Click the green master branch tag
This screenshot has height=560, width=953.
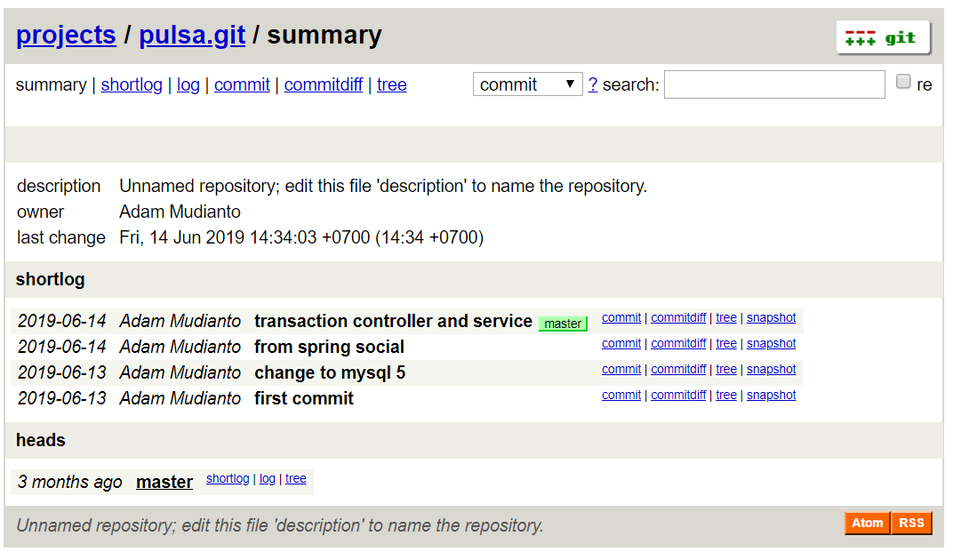point(563,324)
